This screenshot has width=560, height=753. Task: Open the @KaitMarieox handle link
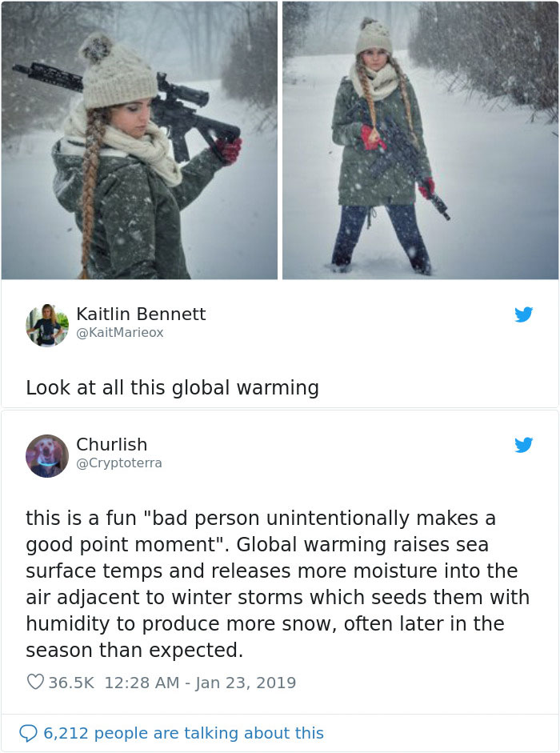click(x=120, y=332)
